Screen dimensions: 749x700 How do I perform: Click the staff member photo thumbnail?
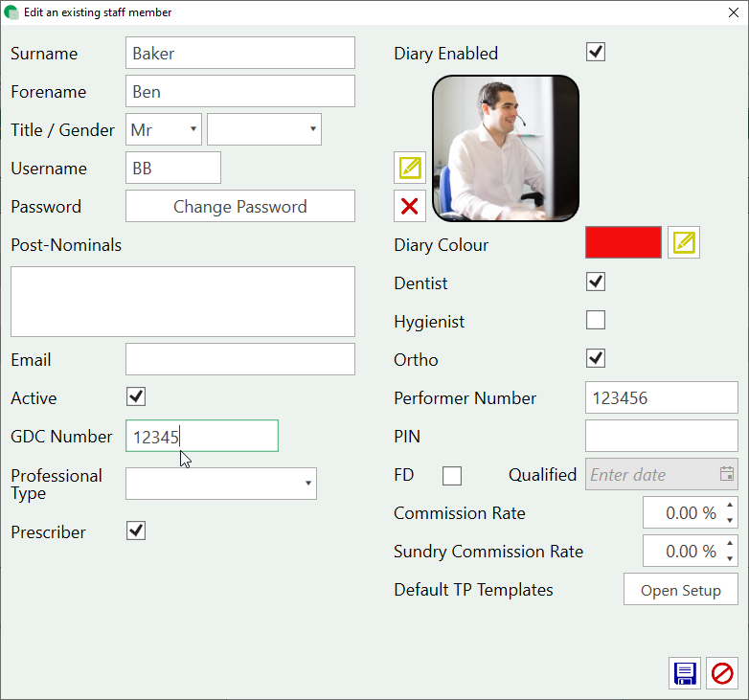506,148
